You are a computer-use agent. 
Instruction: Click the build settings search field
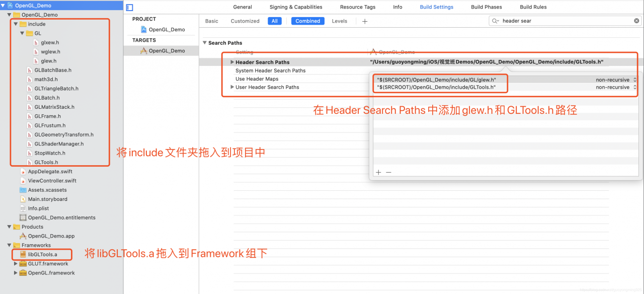[x=563, y=21]
